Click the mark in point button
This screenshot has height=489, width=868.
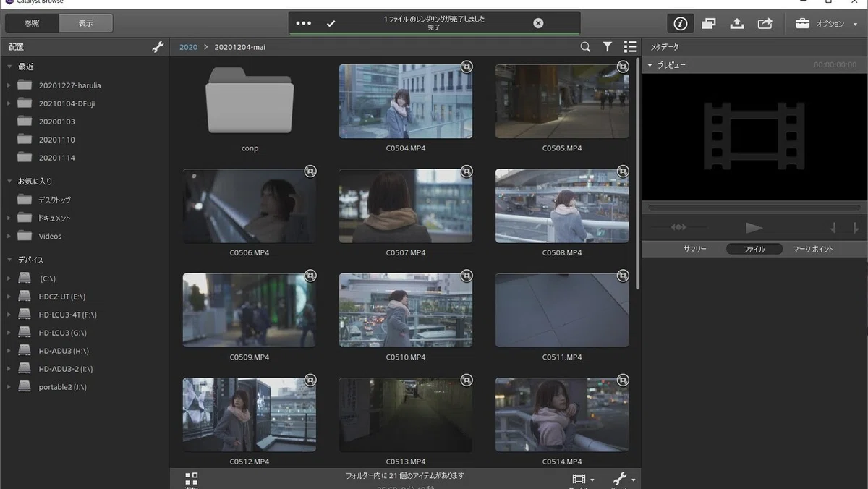click(833, 228)
